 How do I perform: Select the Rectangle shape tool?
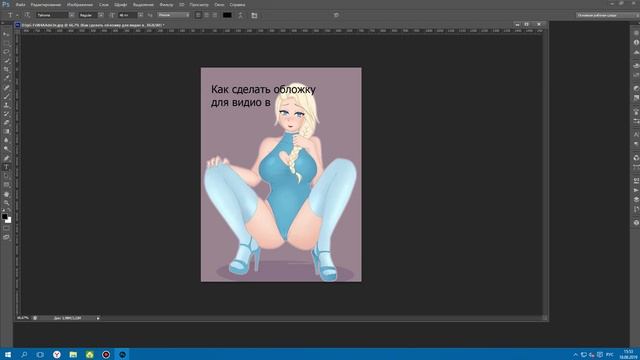[x=6, y=185]
